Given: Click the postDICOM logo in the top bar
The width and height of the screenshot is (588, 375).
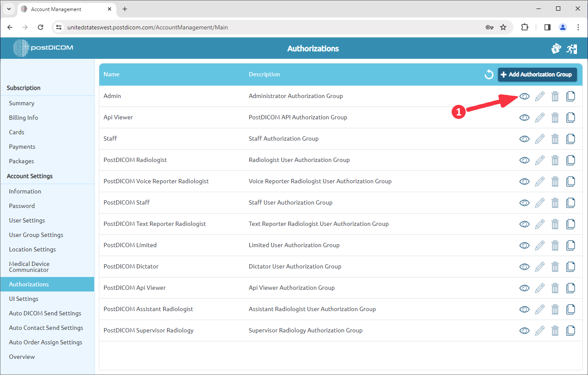Looking at the screenshot, I should (42, 48).
